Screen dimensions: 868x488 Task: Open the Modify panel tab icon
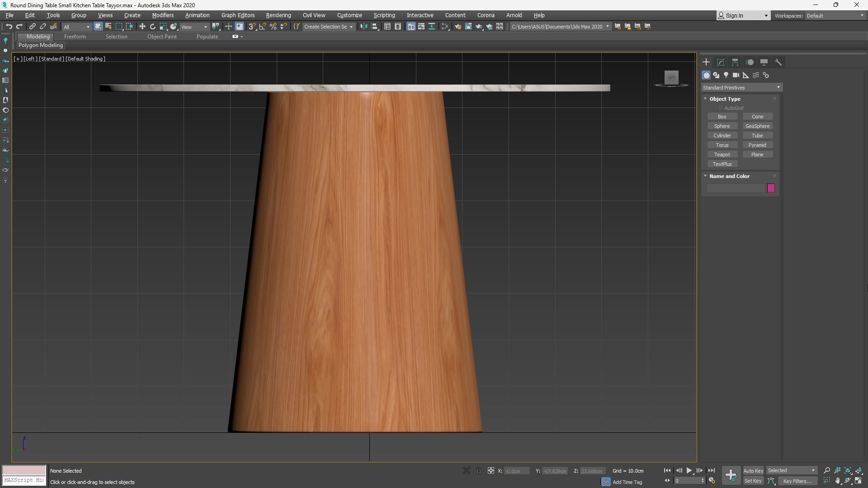[721, 62]
